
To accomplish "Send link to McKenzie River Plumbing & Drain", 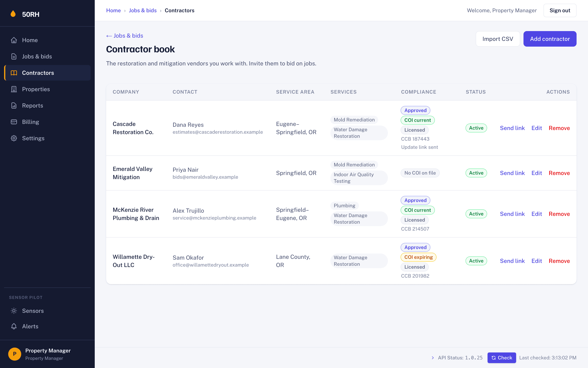I will click(512, 214).
